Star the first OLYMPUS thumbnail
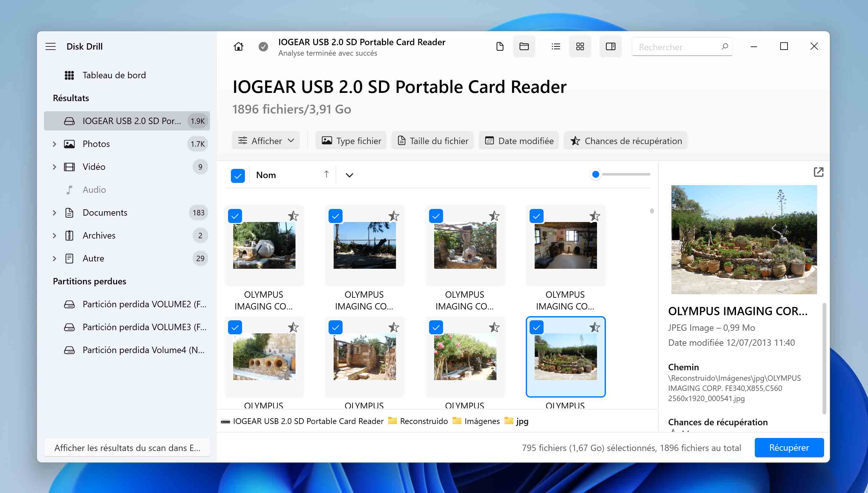Screen dimensions: 868x493 (293, 216)
